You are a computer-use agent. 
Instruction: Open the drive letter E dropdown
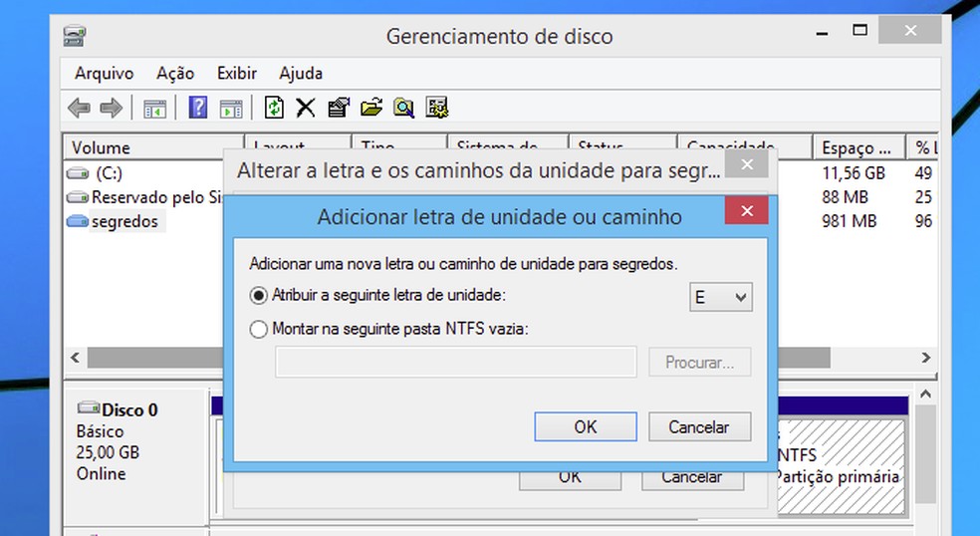click(x=721, y=297)
